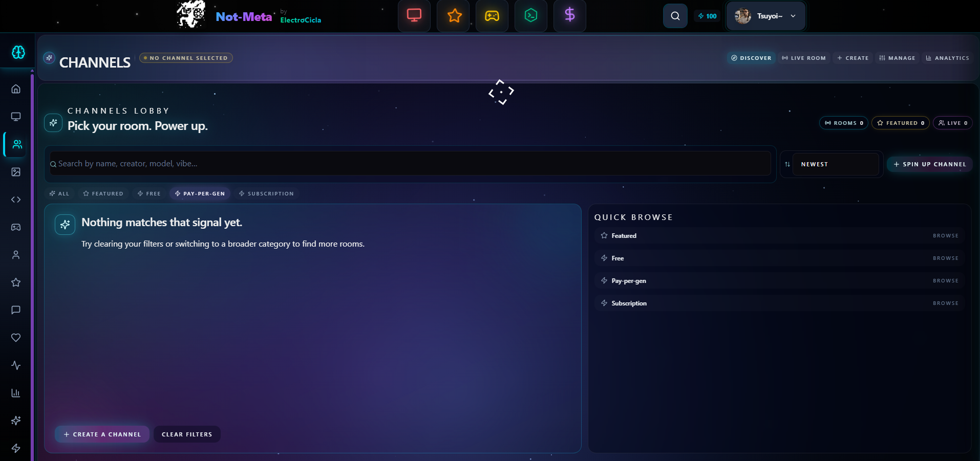
Task: Browse the Pay-per-gen quick browse row
Action: [779, 281]
